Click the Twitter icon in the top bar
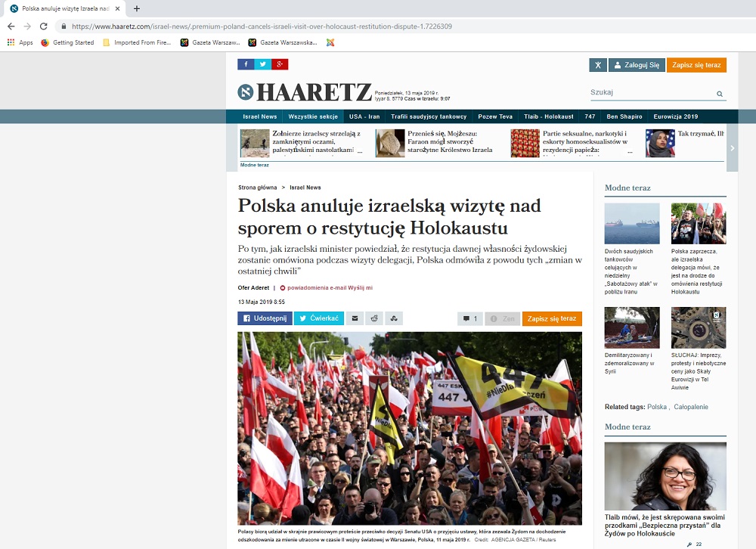The height and width of the screenshot is (549, 756). [x=262, y=64]
